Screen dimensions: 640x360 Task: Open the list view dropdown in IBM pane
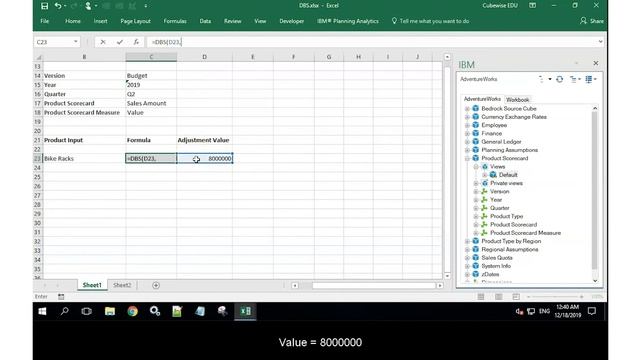pos(591,79)
